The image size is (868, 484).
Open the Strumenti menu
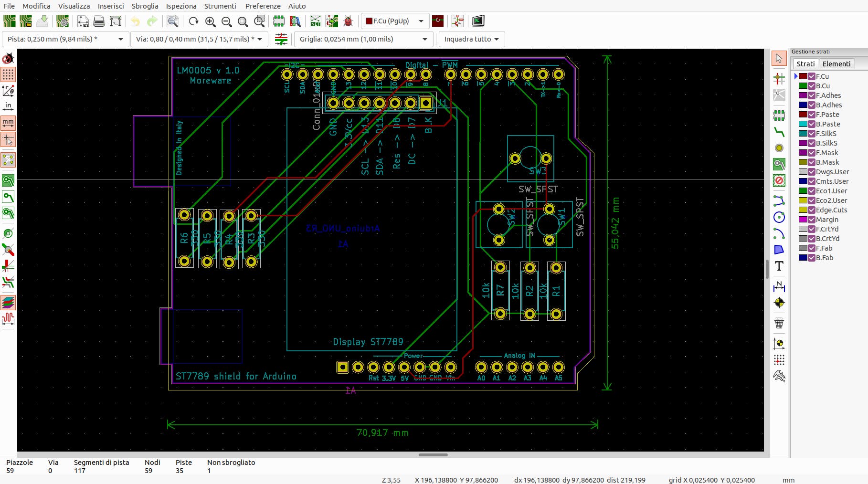coord(220,6)
